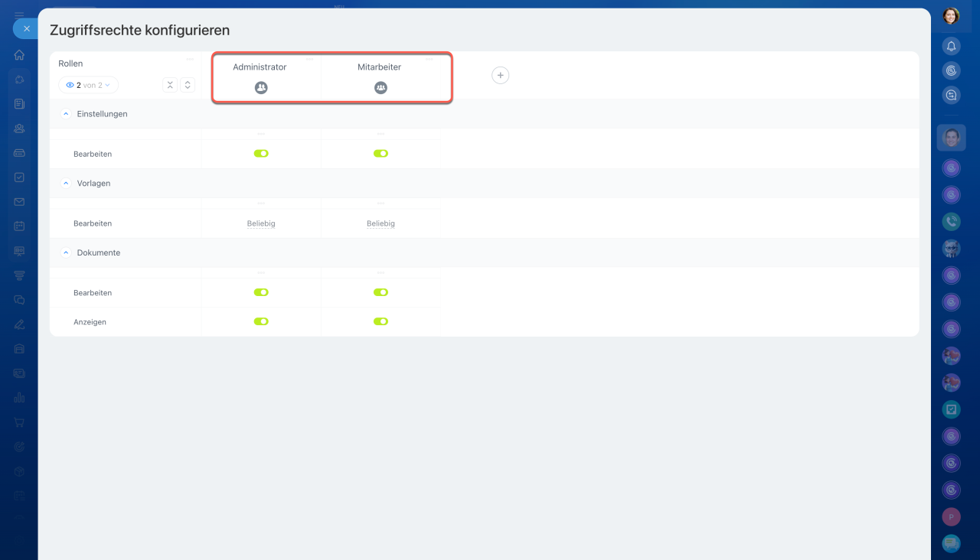Open the tasks checkmark icon in sidebar

point(19,177)
